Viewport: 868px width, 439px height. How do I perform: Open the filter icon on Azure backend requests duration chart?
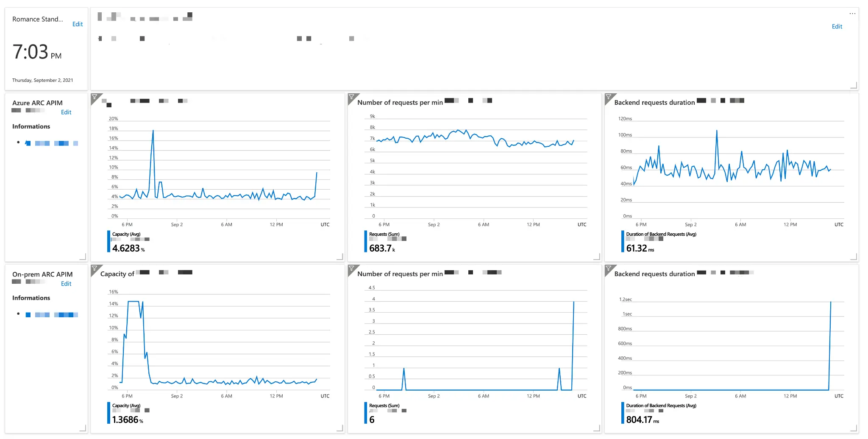coord(609,98)
